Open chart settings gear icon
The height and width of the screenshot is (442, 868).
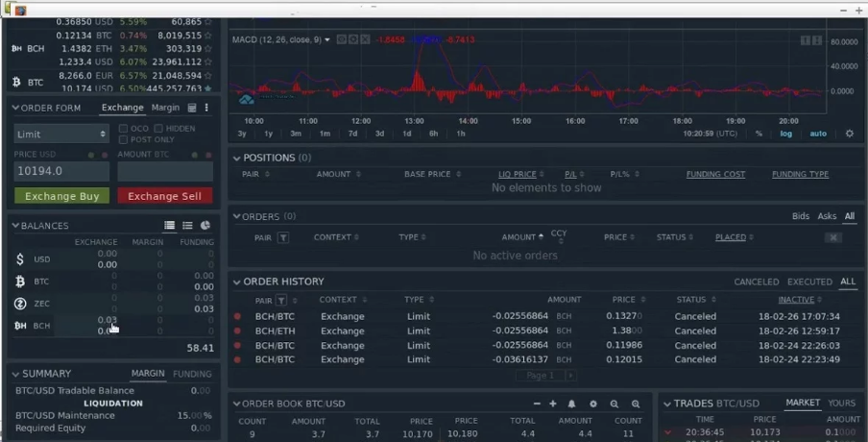(x=849, y=134)
